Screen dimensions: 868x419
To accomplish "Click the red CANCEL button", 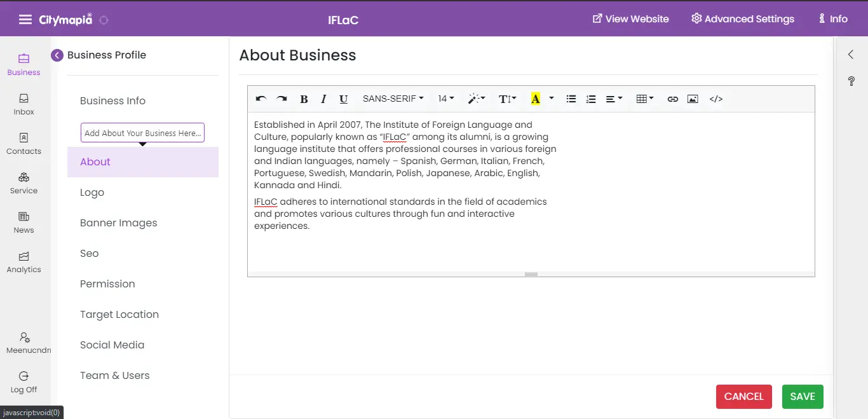I will [x=744, y=397].
